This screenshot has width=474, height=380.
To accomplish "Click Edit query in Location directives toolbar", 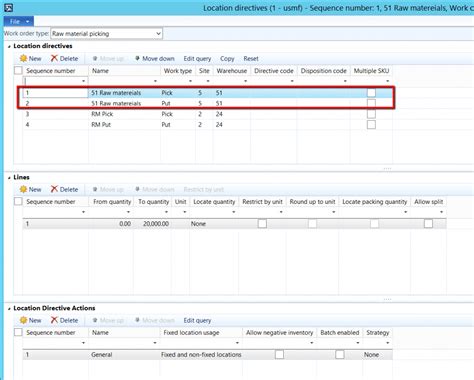I will click(197, 59).
